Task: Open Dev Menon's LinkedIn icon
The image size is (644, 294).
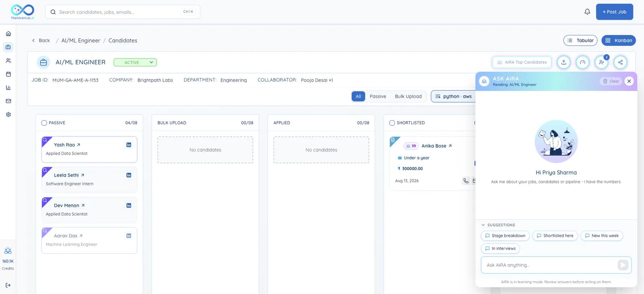Action: (129, 206)
